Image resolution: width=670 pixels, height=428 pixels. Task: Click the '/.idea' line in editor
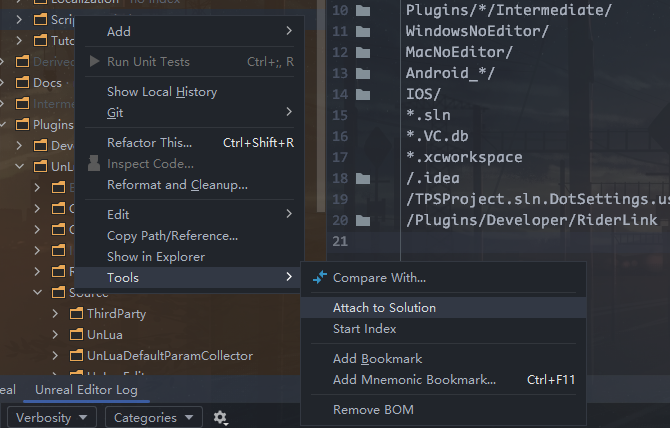click(433, 179)
